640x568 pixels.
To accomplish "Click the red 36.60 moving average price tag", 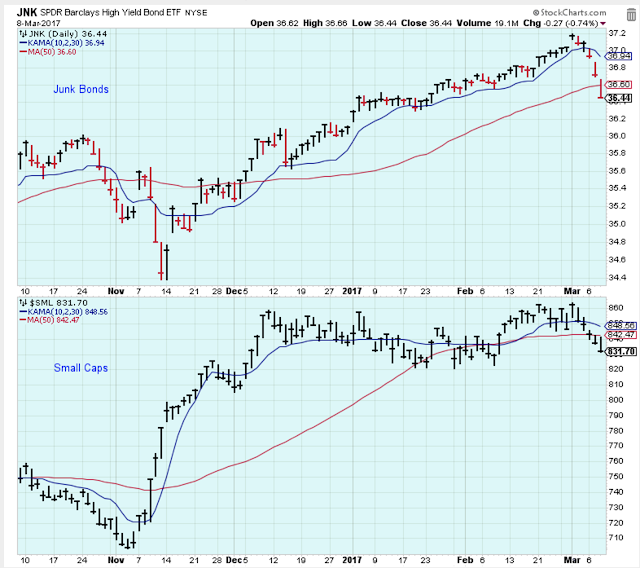I will coord(619,85).
